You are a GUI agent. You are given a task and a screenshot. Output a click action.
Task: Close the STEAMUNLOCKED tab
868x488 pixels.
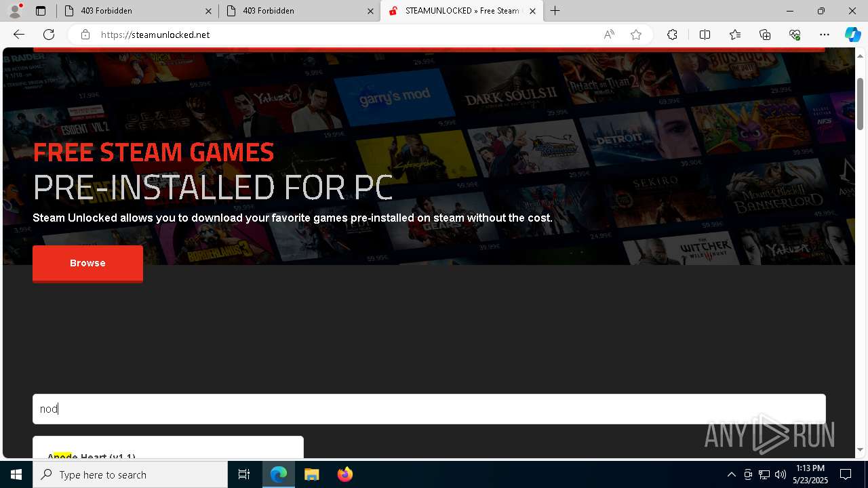(x=533, y=11)
